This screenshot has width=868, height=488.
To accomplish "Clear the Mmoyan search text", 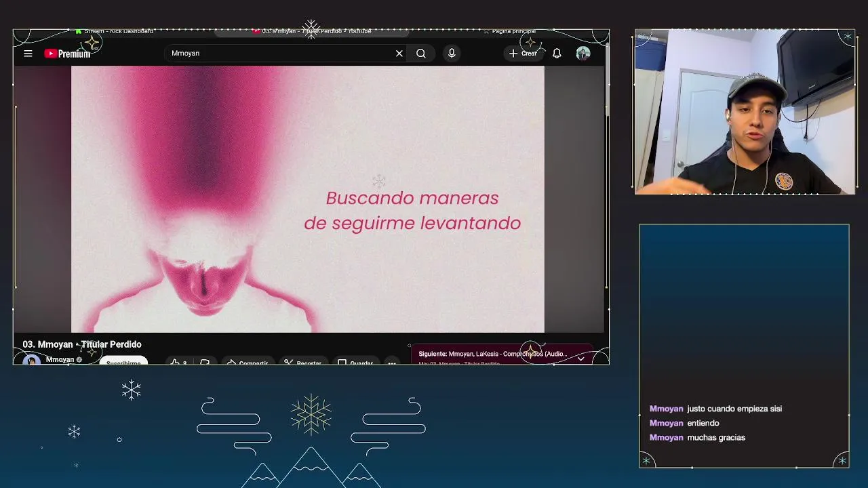I will [x=399, y=54].
